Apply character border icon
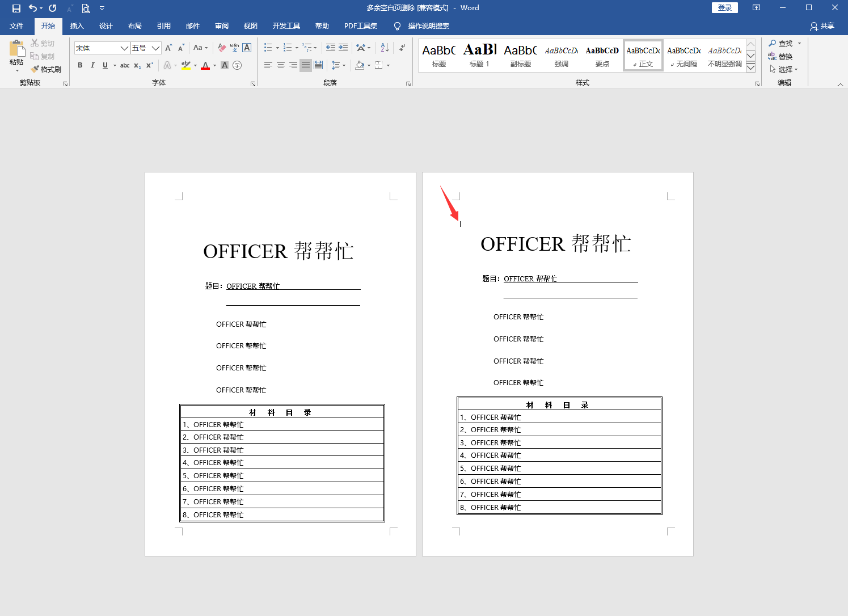Image resolution: width=848 pixels, height=616 pixels. click(x=247, y=48)
